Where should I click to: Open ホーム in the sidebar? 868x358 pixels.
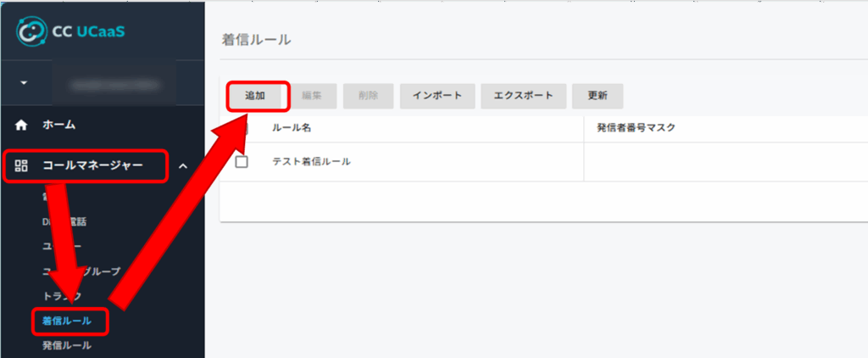pyautogui.click(x=59, y=125)
